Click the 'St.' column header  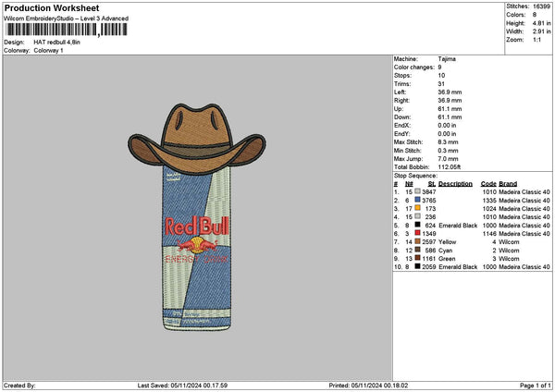pyautogui.click(x=432, y=184)
